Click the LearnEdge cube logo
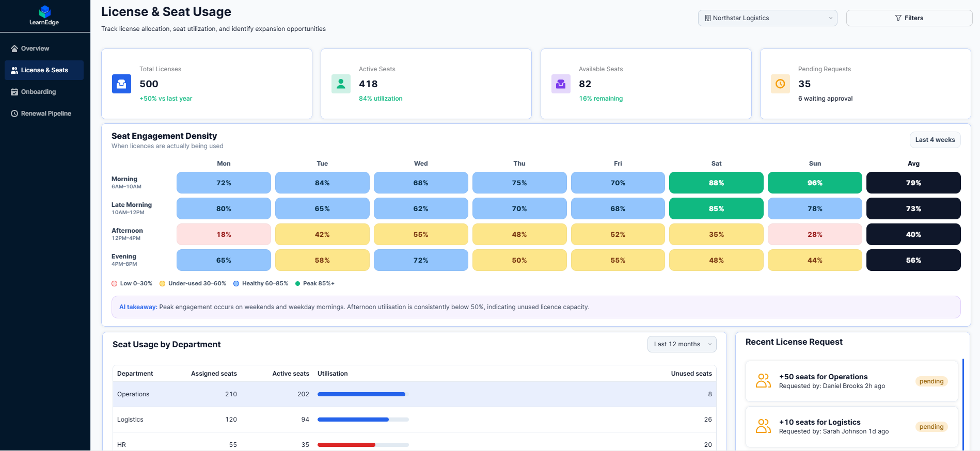This screenshot has height=451, width=980. 45,12
